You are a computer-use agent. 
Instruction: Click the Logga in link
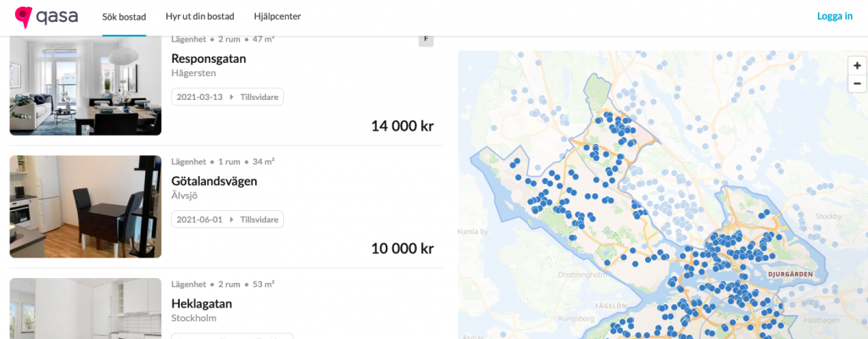tap(835, 16)
